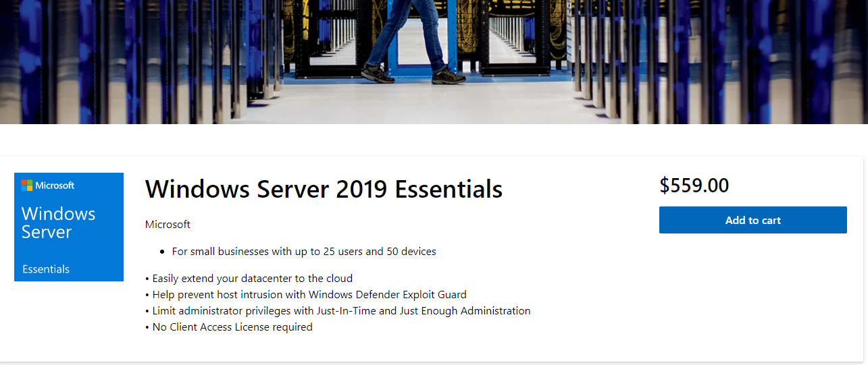Click the $559.00 price
This screenshot has width=868, height=365.
694,185
